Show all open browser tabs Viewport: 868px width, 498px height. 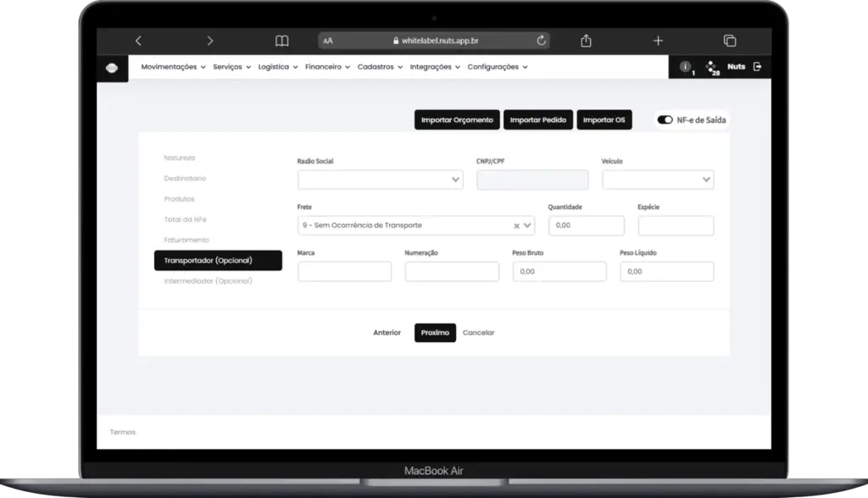click(x=730, y=41)
